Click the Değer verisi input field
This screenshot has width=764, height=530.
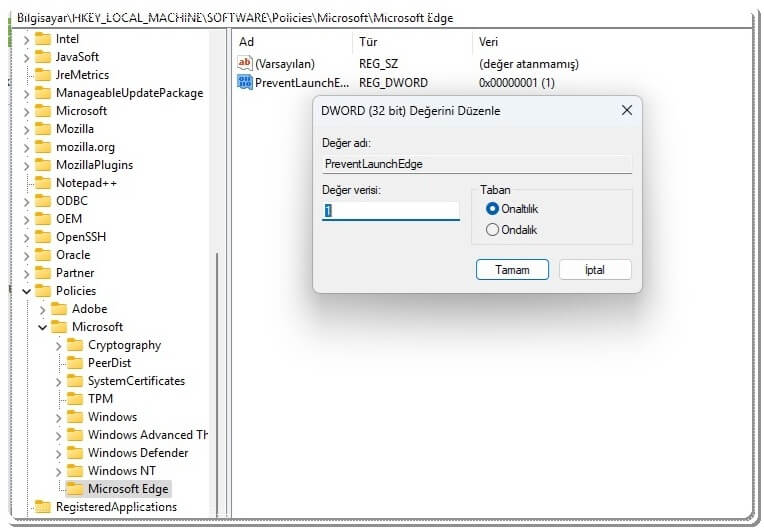[390, 211]
